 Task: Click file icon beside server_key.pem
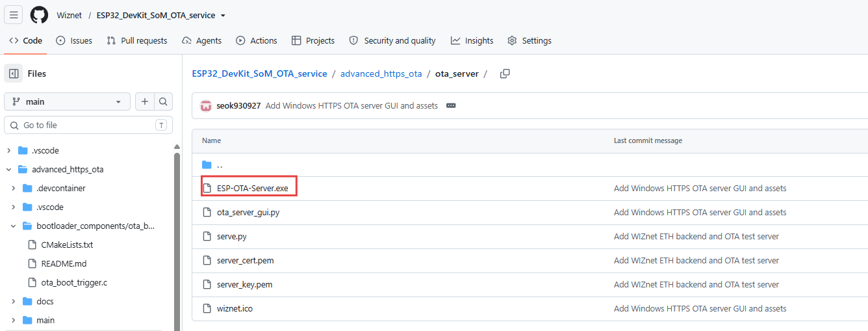click(207, 284)
